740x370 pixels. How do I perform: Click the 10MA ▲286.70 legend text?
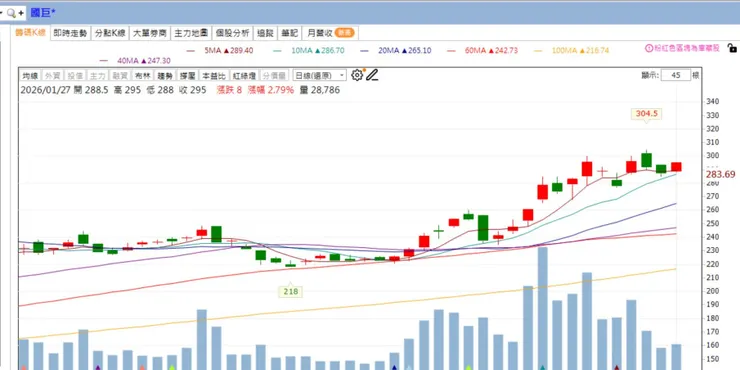coord(318,50)
